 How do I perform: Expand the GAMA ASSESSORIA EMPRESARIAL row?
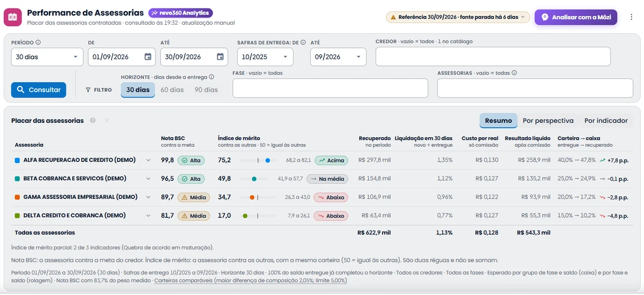coord(148,197)
